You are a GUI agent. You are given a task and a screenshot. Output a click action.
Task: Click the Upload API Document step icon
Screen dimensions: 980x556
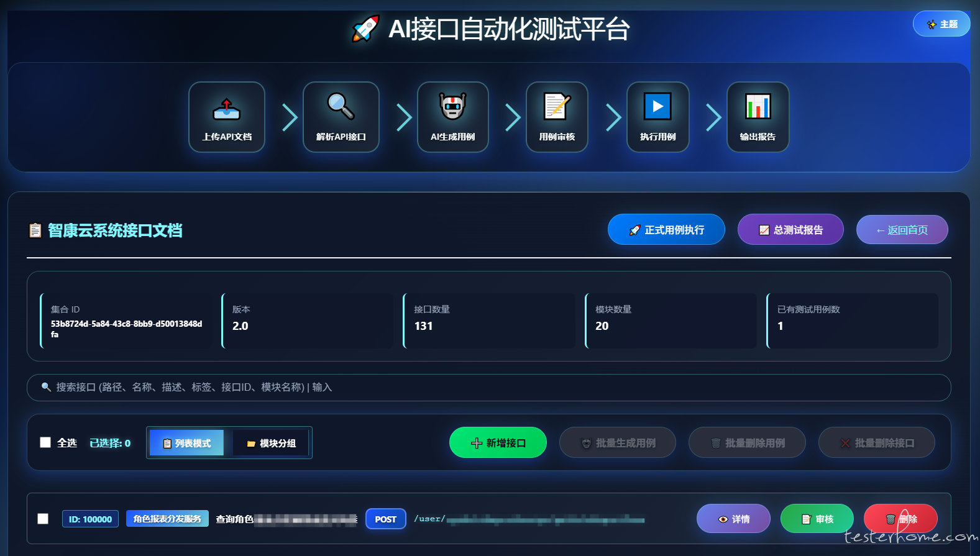227,109
